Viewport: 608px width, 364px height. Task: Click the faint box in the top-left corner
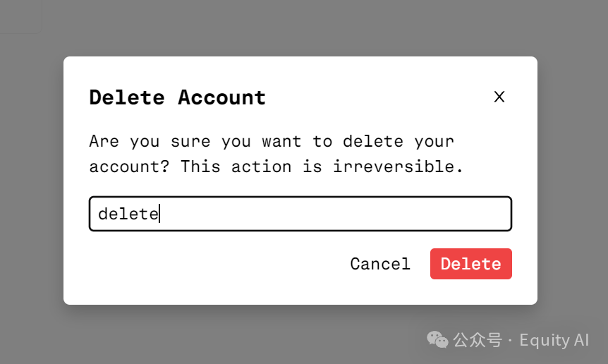20,16
